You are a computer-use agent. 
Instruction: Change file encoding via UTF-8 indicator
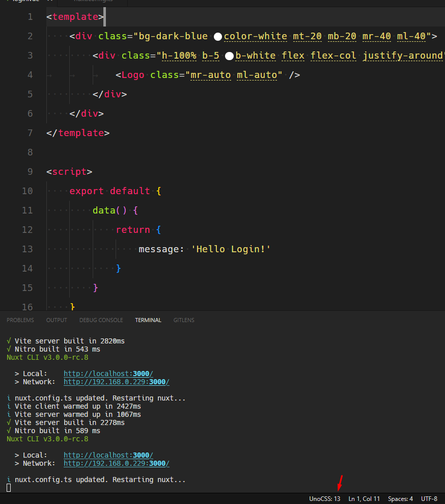tap(429, 499)
